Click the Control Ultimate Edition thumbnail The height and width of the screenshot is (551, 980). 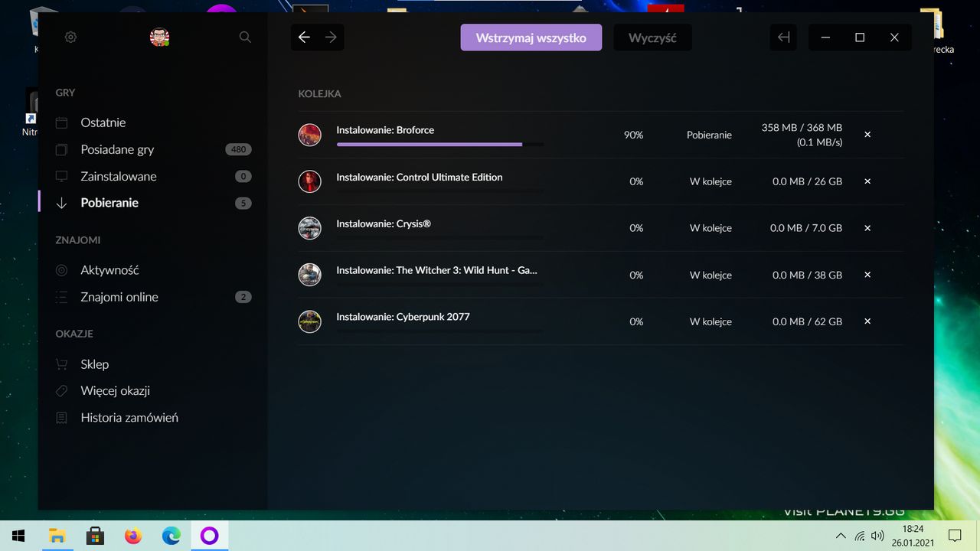tap(309, 181)
